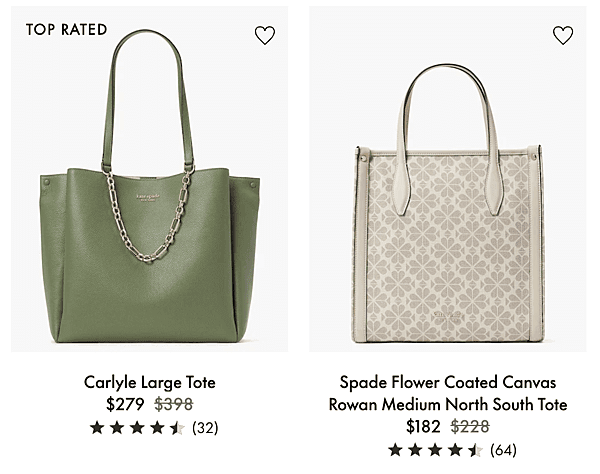Click the crossed-out $398 original price
Screen dimensions: 600x474
174,404
